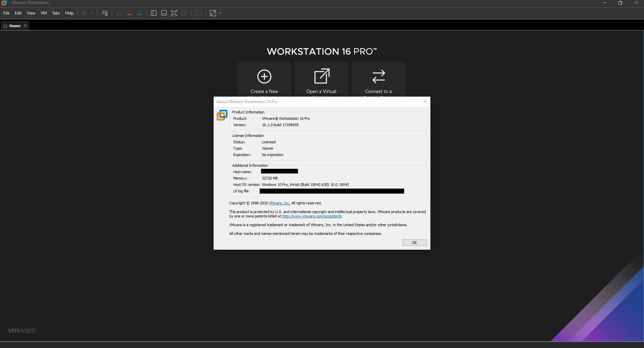
Task: Open the File menu
Action: (6, 13)
